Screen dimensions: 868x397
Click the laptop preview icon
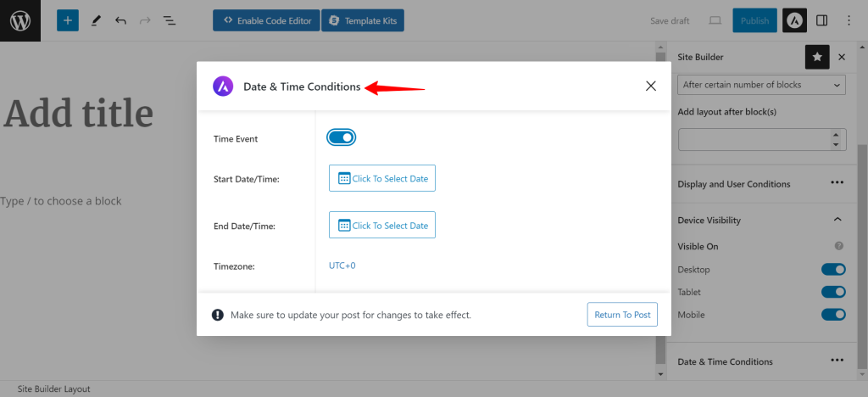pos(715,20)
